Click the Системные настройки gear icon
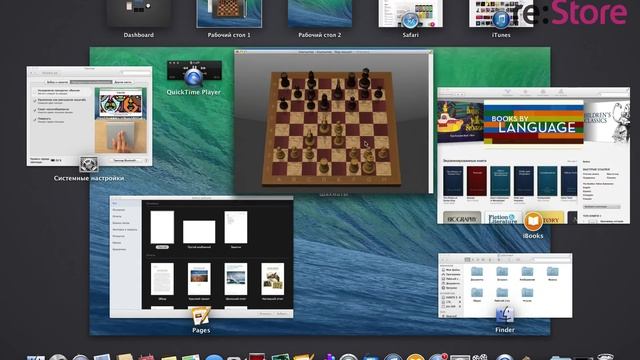This screenshot has height=360, width=640. (x=89, y=164)
